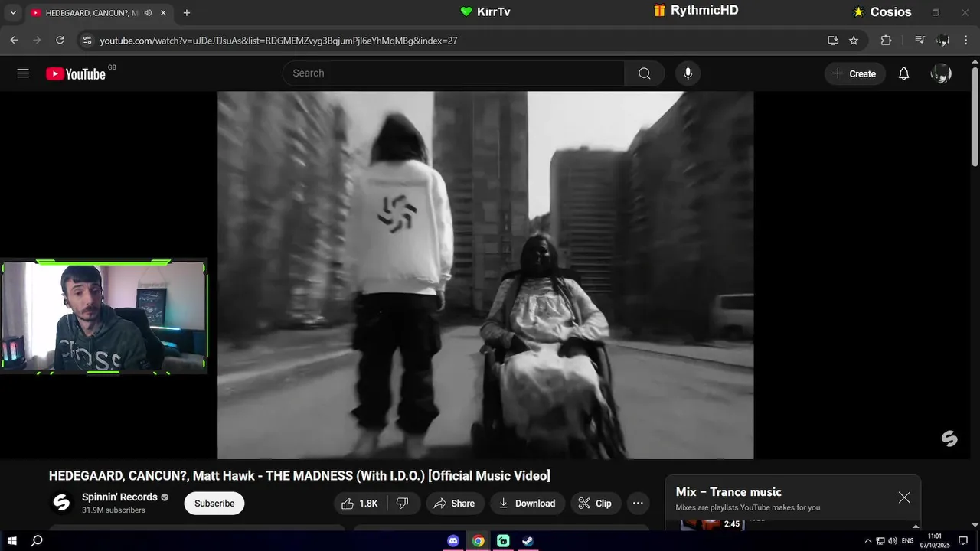Open a new browser tab
The width and height of the screenshot is (980, 551).
[x=187, y=13]
